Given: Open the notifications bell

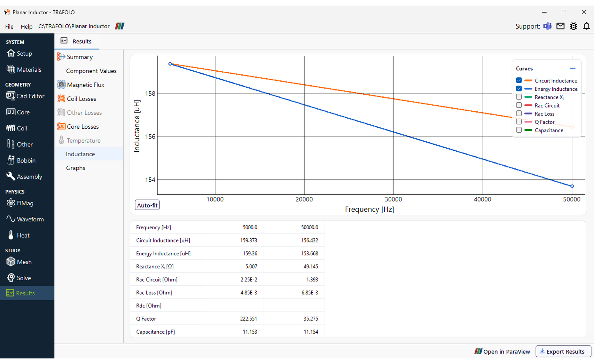Looking at the screenshot, I should coord(587,26).
